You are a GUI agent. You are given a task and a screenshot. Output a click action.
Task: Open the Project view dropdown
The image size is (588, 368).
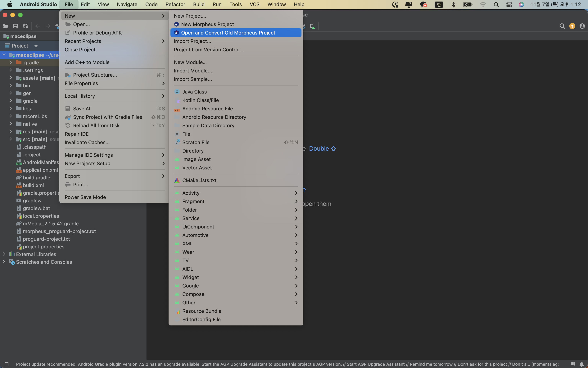point(36,46)
